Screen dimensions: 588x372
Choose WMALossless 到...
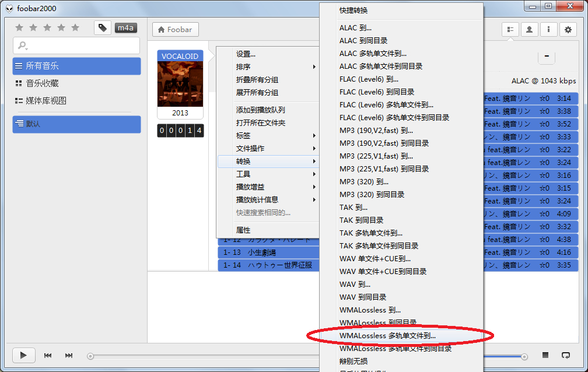[x=401, y=310]
